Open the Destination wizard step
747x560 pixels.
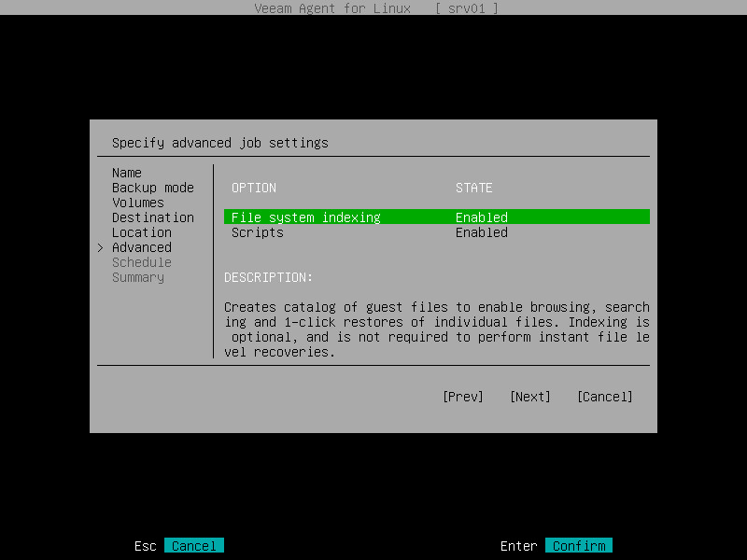(153, 217)
